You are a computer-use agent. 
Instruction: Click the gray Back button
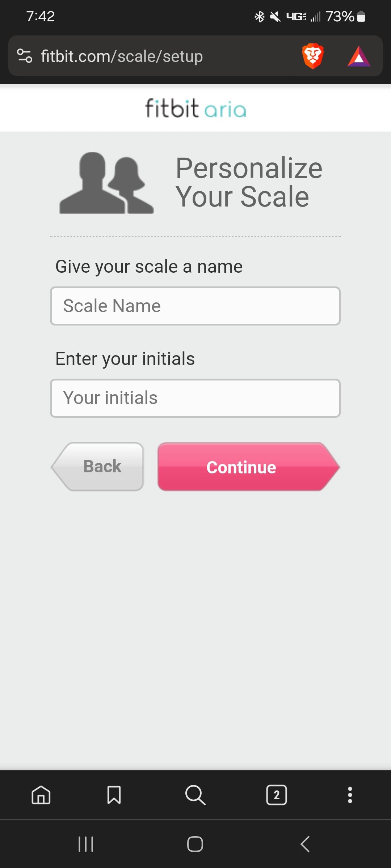[x=98, y=467]
